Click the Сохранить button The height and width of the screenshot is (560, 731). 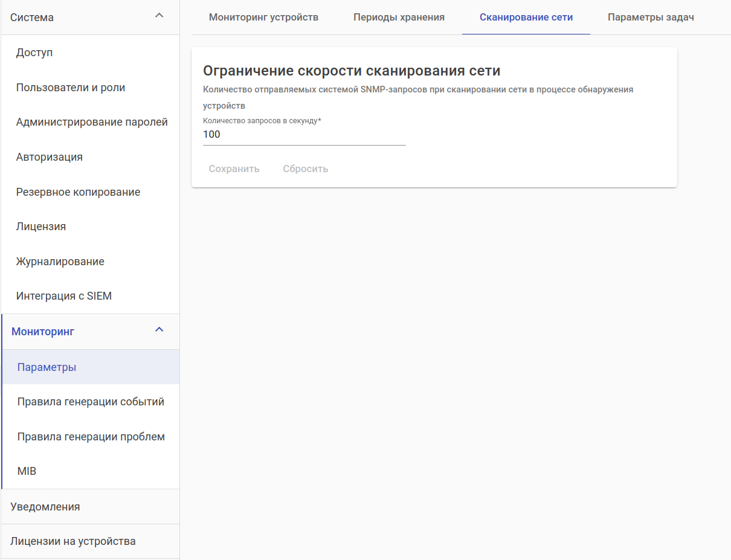[x=234, y=169]
